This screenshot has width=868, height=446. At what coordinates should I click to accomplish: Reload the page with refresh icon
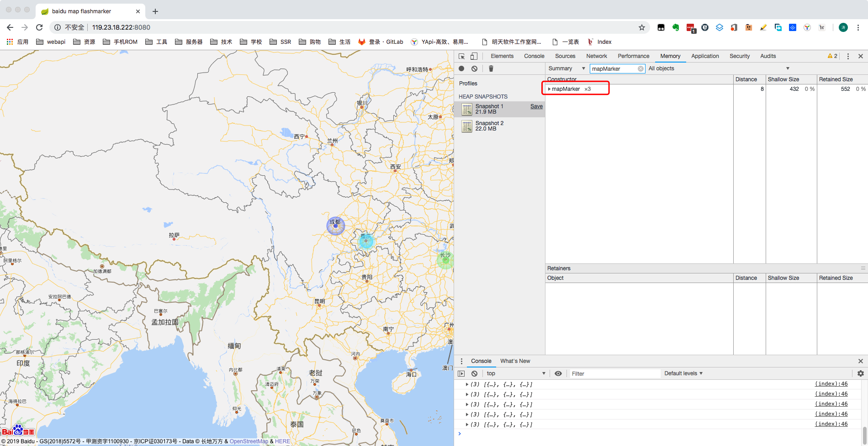click(x=39, y=27)
